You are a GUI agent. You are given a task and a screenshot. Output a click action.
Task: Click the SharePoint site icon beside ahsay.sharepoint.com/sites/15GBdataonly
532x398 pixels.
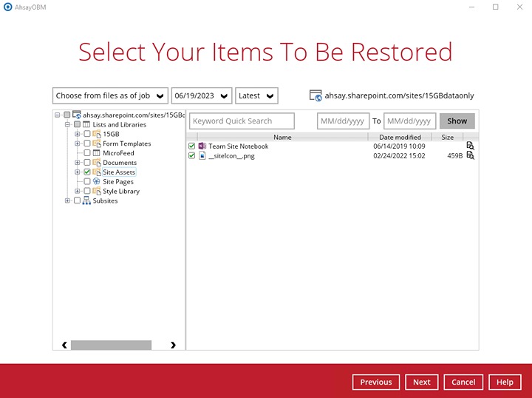(x=316, y=95)
